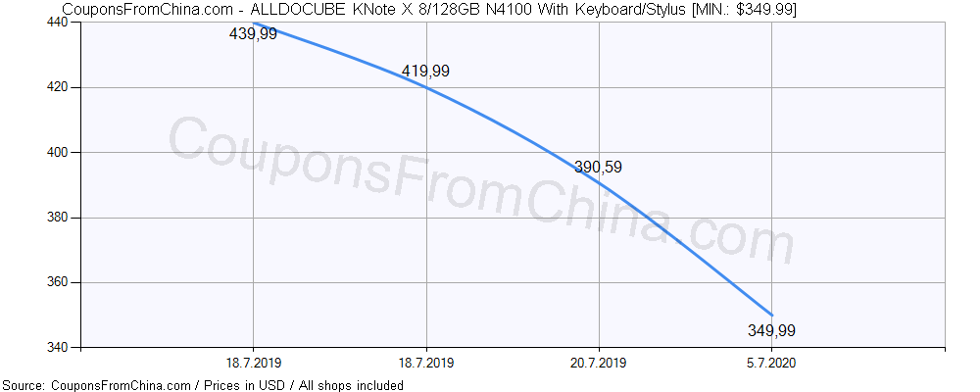The image size is (980, 392).
Task: Select the 439,99 price data label
Action: coord(253,34)
